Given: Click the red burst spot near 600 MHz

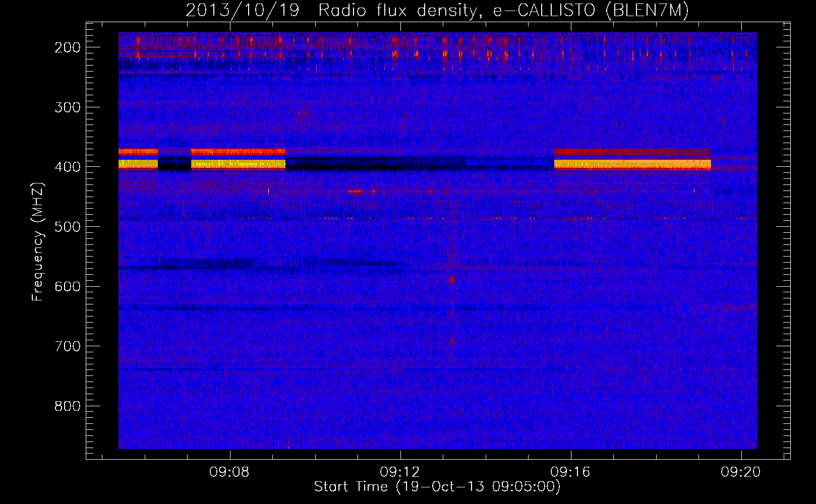Looking at the screenshot, I should click(452, 279).
